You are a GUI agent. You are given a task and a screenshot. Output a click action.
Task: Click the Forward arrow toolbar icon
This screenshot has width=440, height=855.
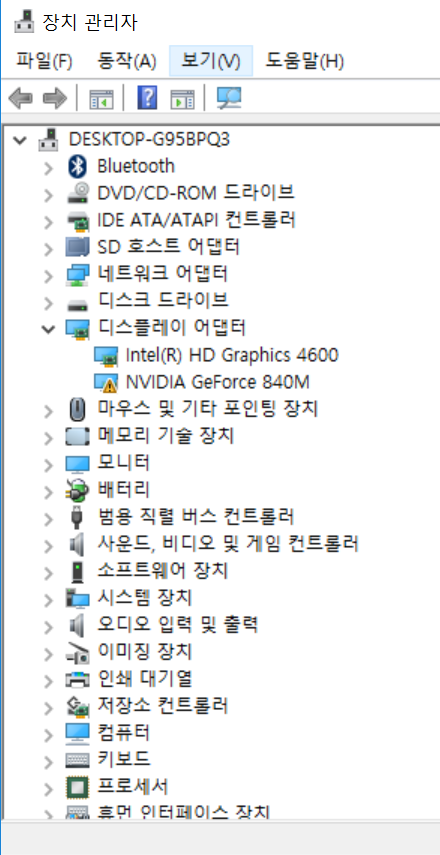54,99
